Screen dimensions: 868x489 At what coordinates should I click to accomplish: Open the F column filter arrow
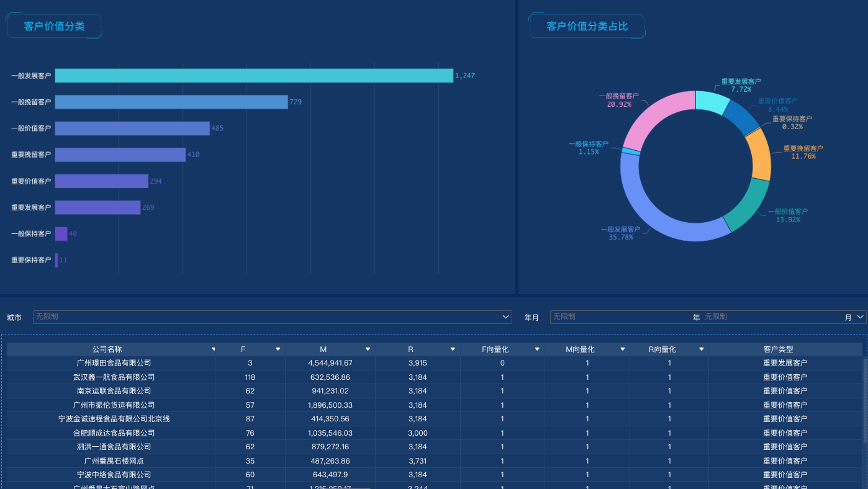(x=278, y=349)
